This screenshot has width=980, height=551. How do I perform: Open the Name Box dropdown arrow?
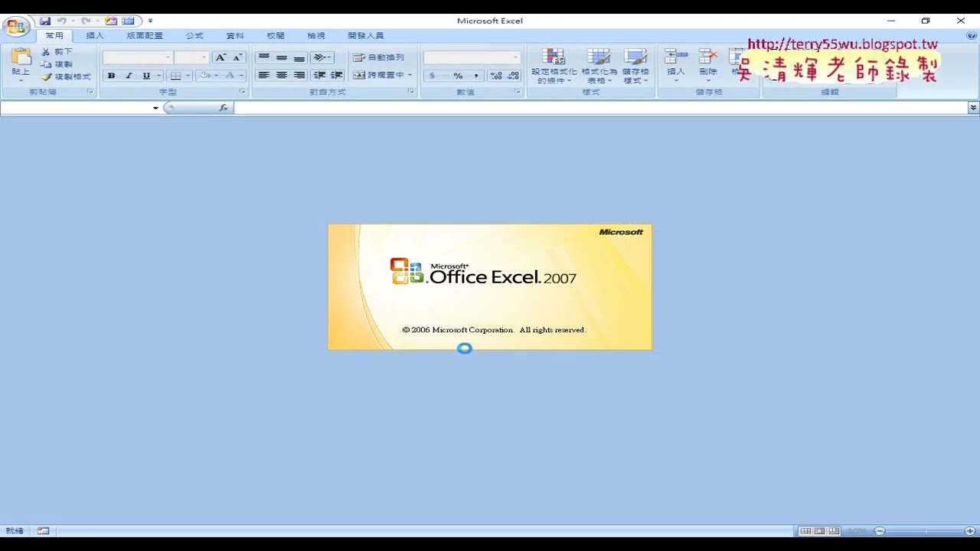point(155,108)
